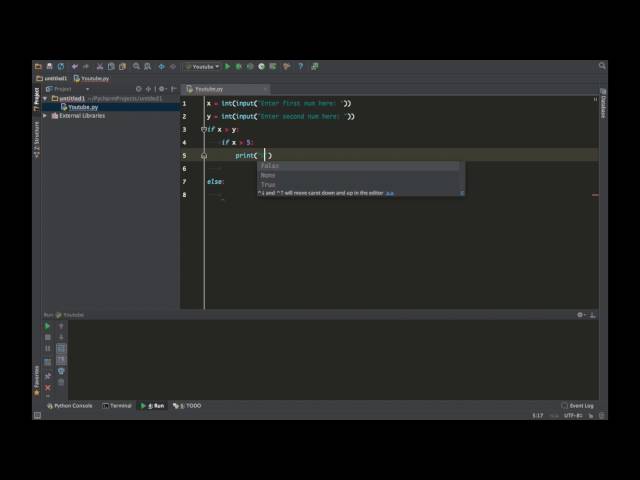Image resolution: width=640 pixels, height=480 pixels.
Task: Open the Event Log
Action: coord(578,406)
